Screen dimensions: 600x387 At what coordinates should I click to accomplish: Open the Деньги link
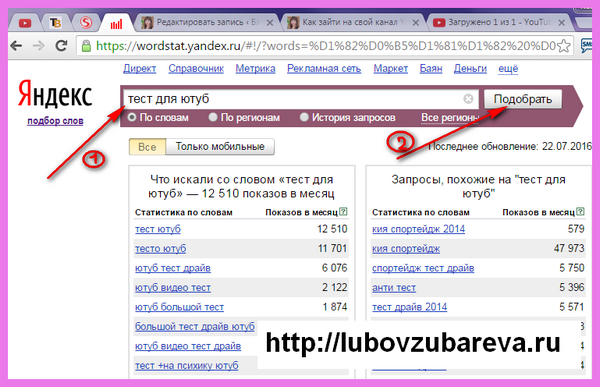point(470,69)
